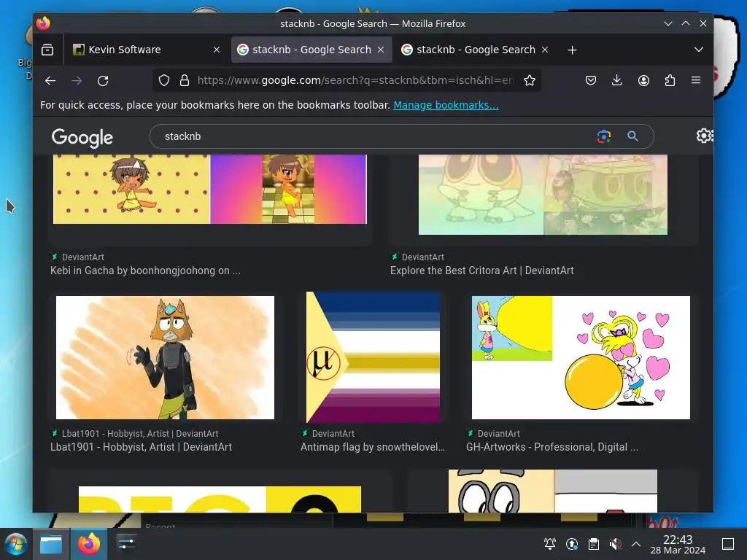Open the updates tray icon
Viewport: 747px width, 560px height.
(x=572, y=544)
